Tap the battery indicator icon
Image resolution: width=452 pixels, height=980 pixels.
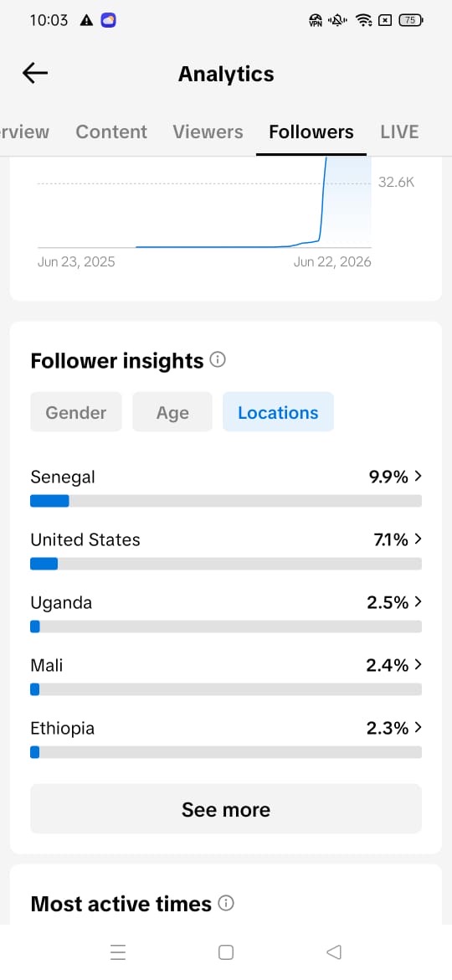tap(410, 21)
